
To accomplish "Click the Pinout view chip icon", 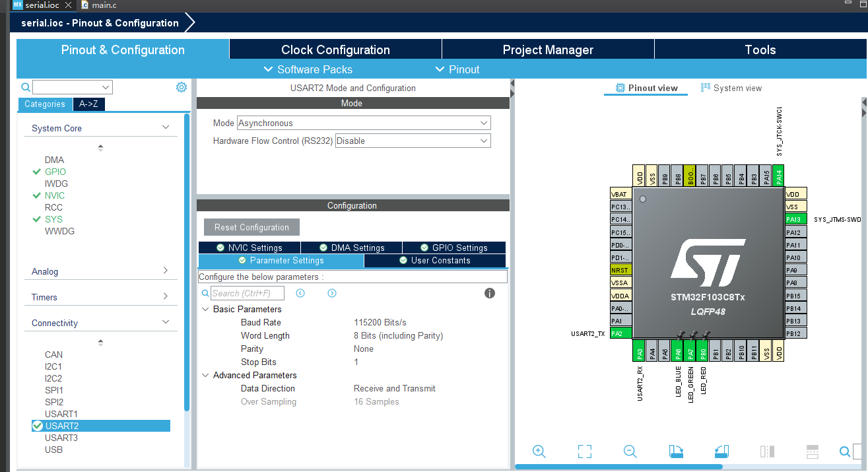I will (x=620, y=88).
